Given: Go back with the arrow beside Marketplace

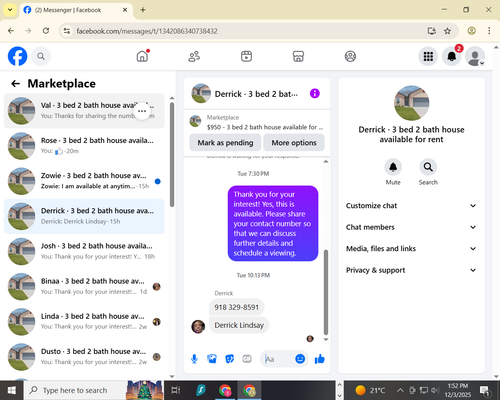Looking at the screenshot, I should pyautogui.click(x=16, y=84).
